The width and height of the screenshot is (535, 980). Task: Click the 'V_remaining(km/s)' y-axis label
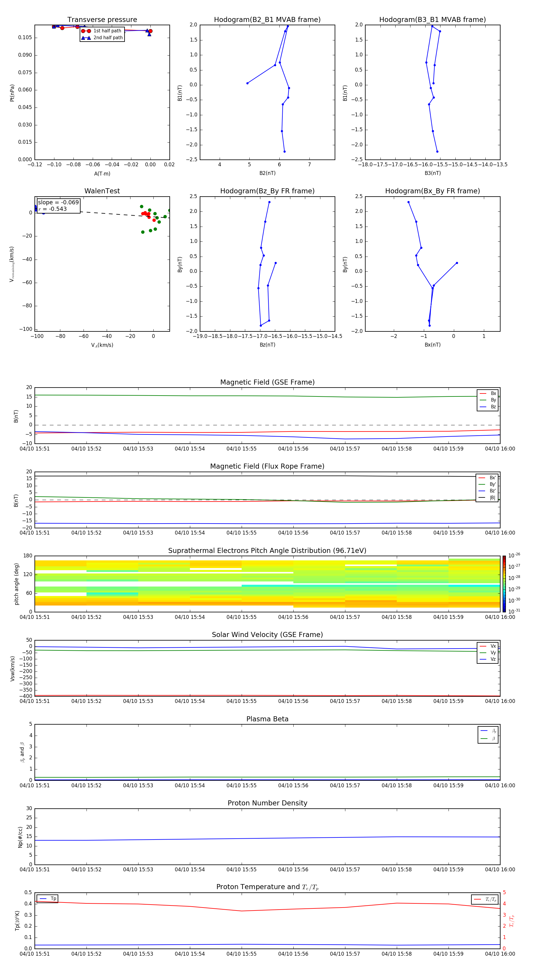click(x=12, y=264)
